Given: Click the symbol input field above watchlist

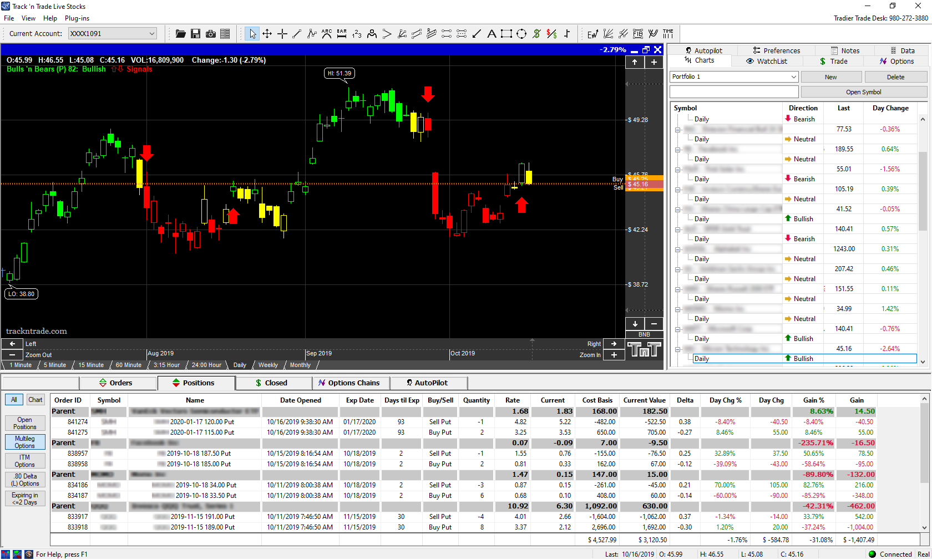Looking at the screenshot, I should (733, 92).
